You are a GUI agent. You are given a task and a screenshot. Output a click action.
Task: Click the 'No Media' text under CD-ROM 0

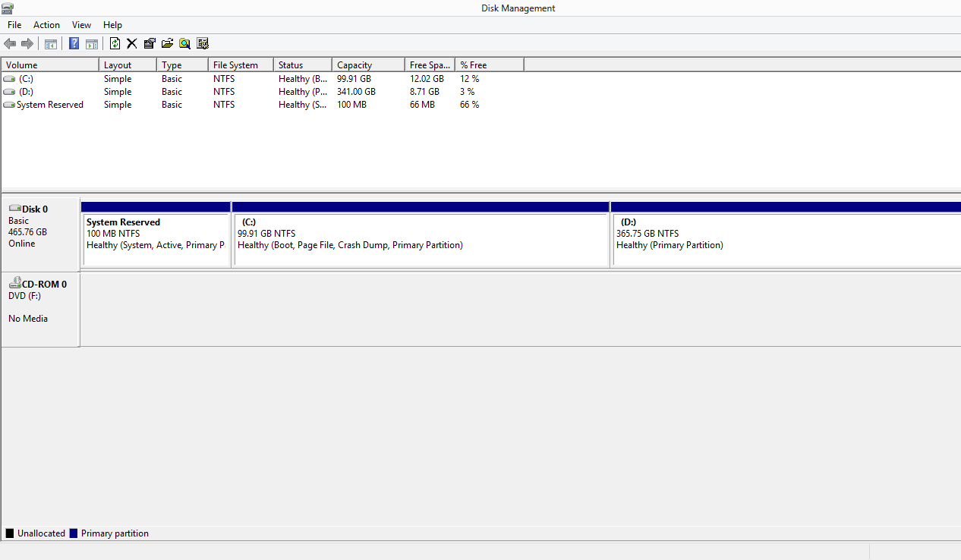pos(28,319)
